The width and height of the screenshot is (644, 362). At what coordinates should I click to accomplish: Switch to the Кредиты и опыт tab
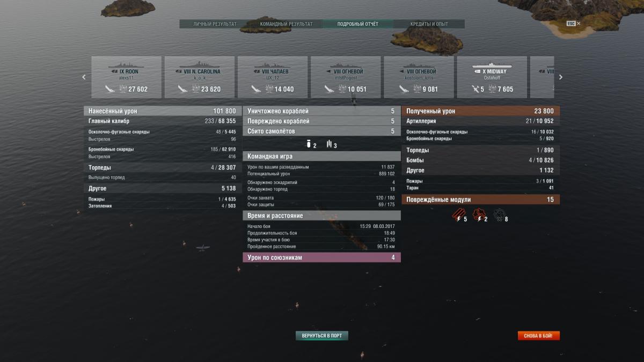[429, 24]
